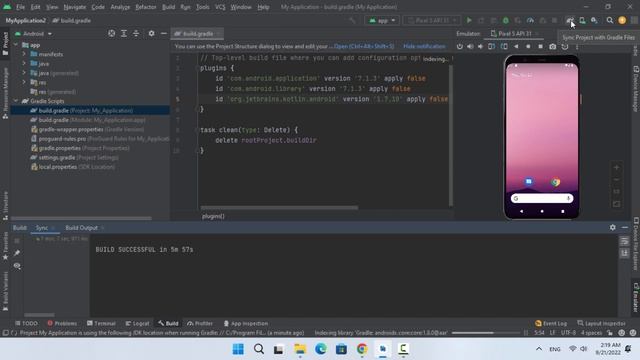Click the Windows Start button

pyautogui.click(x=238, y=349)
